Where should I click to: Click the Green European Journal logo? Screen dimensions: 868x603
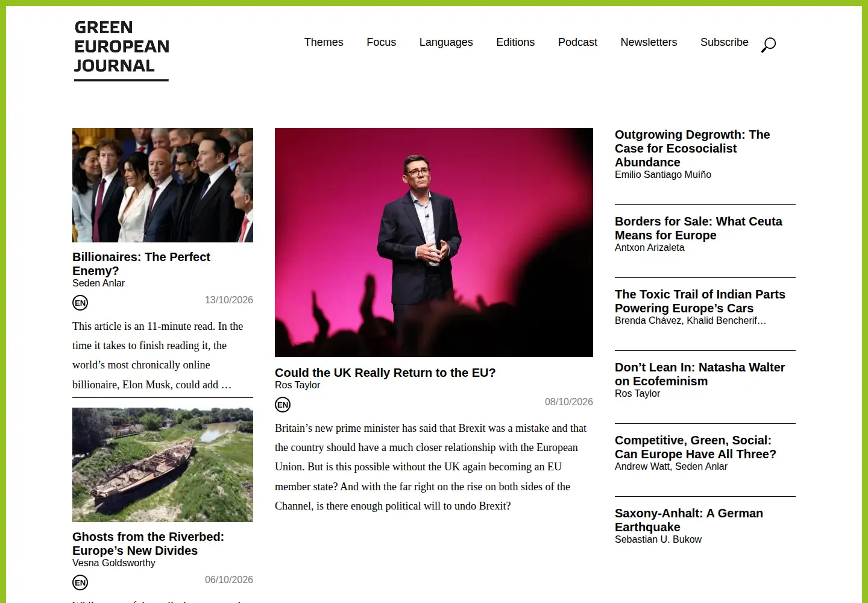coord(121,51)
